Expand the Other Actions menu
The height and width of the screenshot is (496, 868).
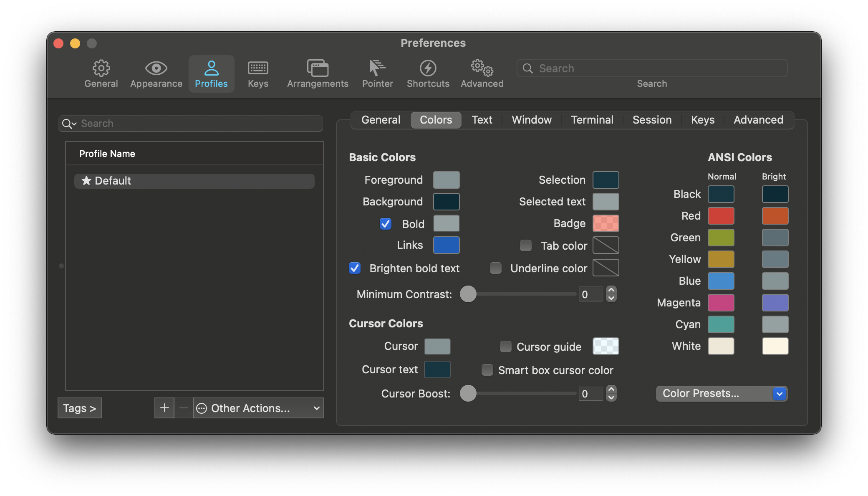pyautogui.click(x=258, y=408)
